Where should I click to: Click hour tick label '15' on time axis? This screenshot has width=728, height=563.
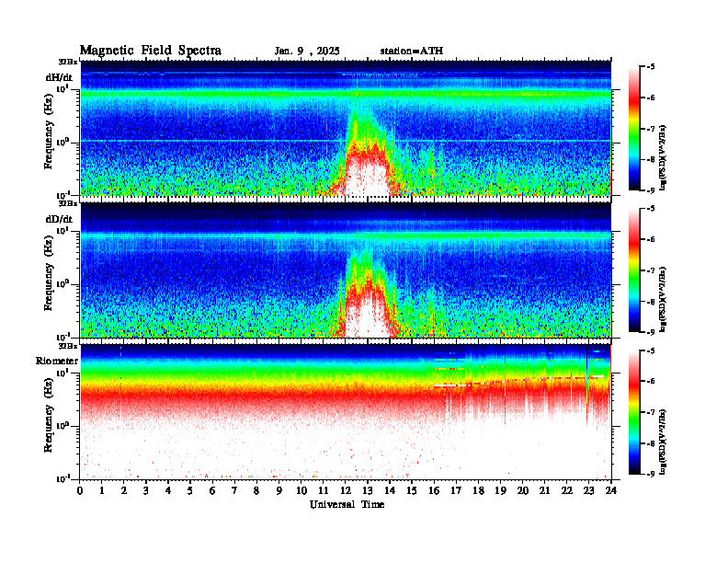coord(412,491)
